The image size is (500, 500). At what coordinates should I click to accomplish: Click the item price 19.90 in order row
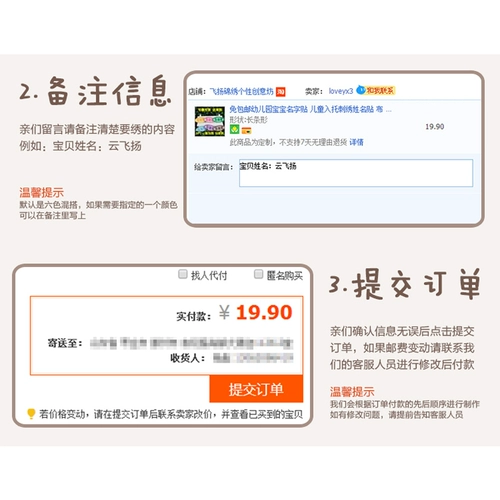[435, 127]
